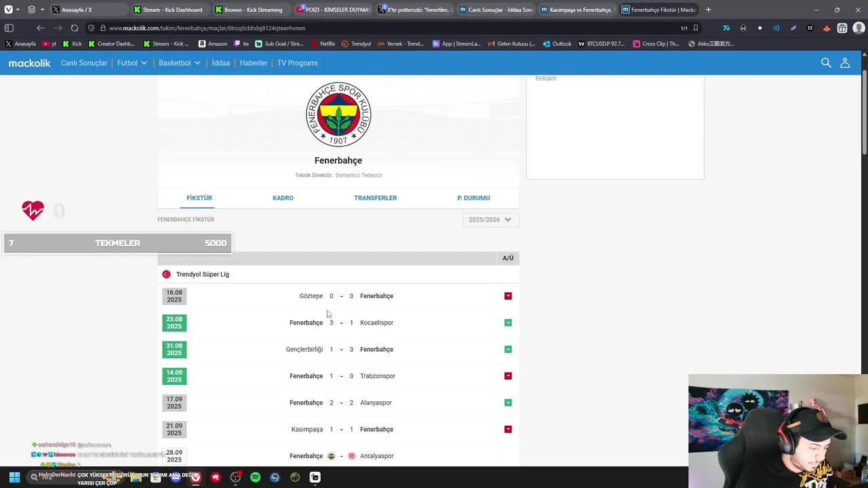The width and height of the screenshot is (868, 488).
Task: Open İddaa in the header
Action: [x=220, y=63]
